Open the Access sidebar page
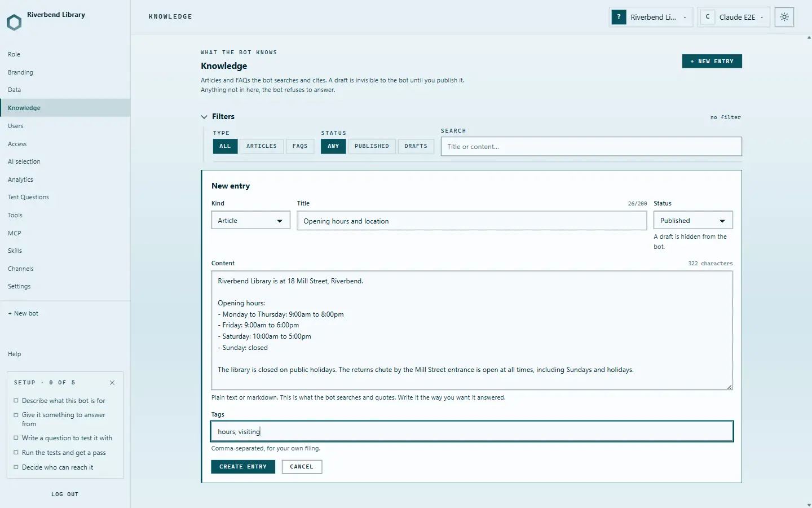This screenshot has height=508, width=812. click(65, 144)
